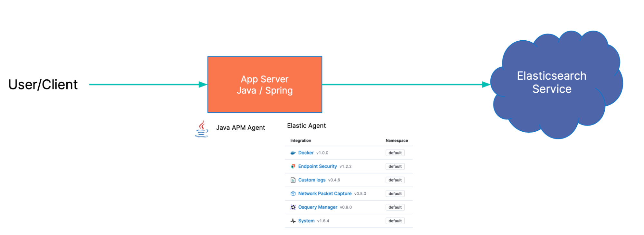The image size is (644, 235).
Task: Open the Network Packet Capture link
Action: (x=325, y=193)
